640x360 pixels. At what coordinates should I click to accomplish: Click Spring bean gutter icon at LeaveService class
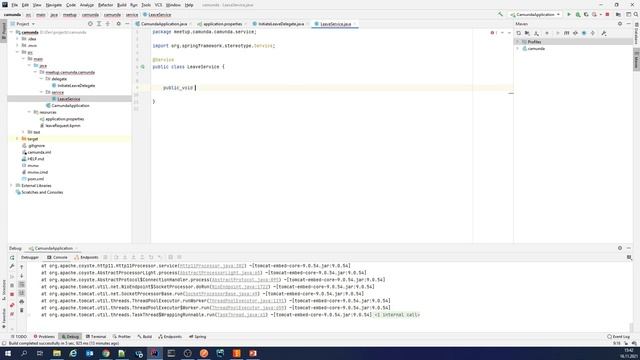coord(142,67)
